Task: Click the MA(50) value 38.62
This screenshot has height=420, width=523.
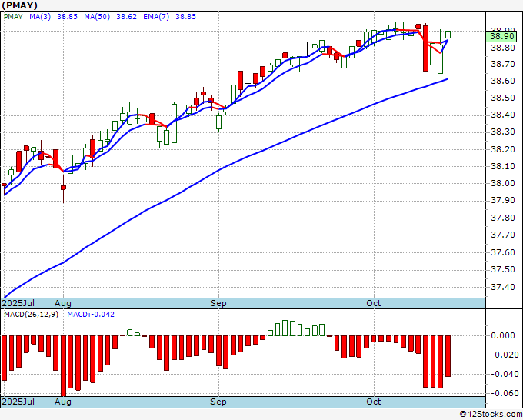Action: point(126,17)
